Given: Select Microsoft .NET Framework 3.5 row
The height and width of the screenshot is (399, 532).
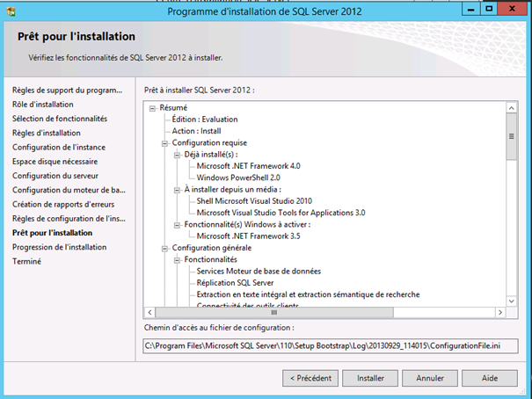Looking at the screenshot, I should click(x=248, y=236).
